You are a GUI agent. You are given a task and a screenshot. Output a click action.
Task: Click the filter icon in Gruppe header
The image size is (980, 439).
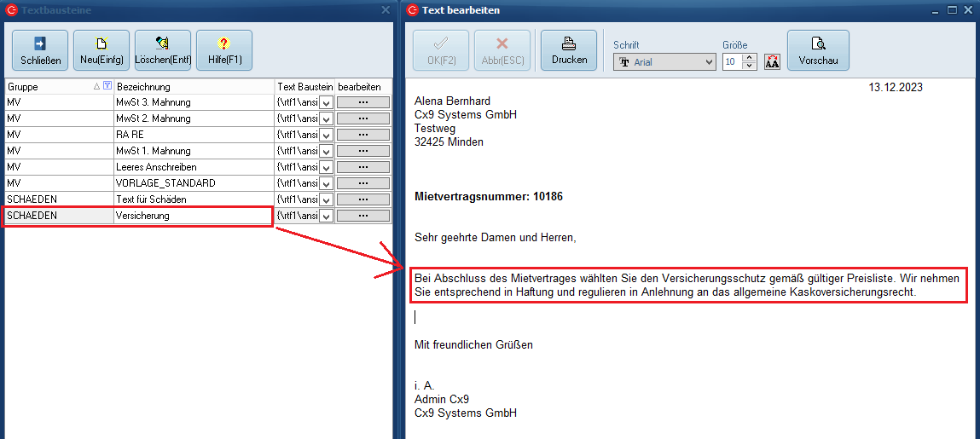[107, 86]
